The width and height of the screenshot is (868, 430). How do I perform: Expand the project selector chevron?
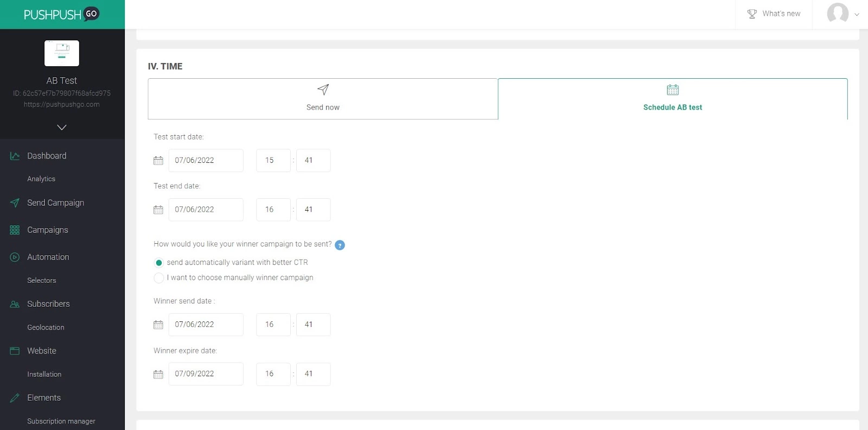click(62, 128)
